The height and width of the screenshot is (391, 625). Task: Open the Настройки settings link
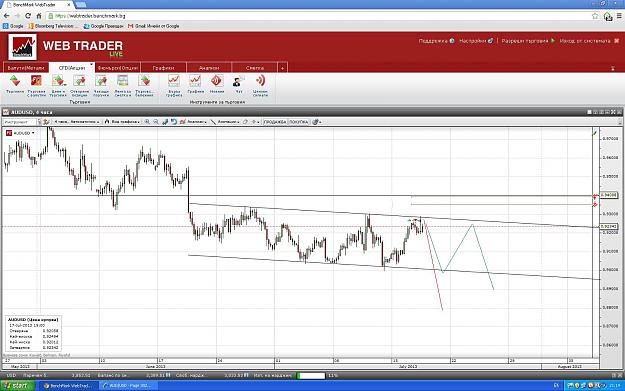click(476, 41)
